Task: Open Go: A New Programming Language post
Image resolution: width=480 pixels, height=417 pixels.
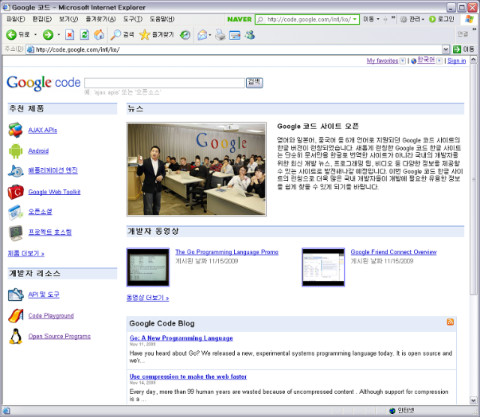Action: pos(181,338)
